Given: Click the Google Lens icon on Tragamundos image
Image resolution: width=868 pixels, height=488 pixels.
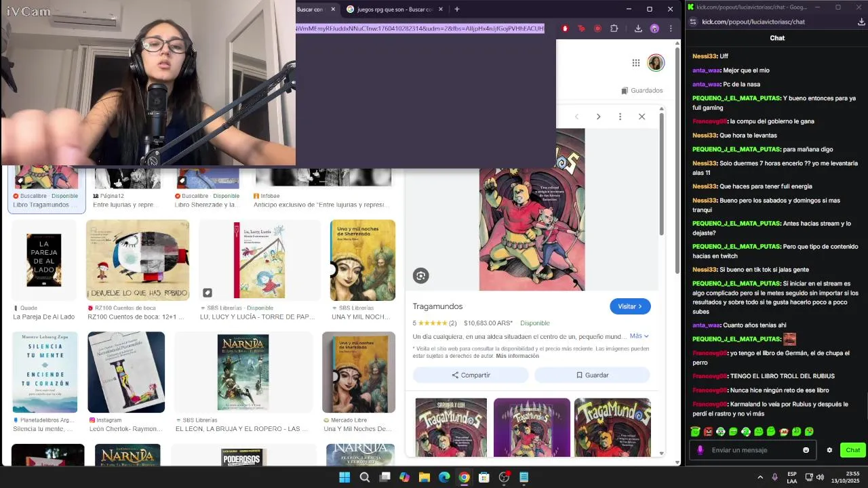Looking at the screenshot, I should point(420,275).
